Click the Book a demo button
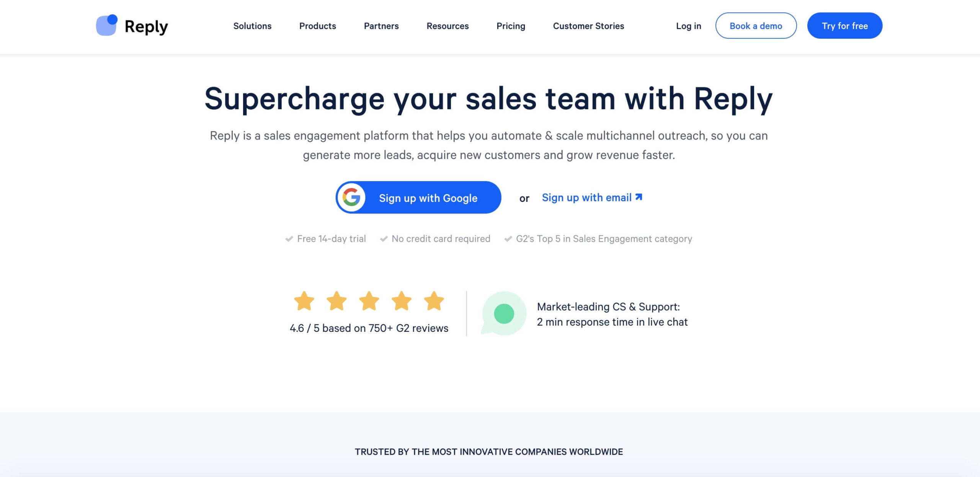The width and height of the screenshot is (980, 477). tap(756, 26)
